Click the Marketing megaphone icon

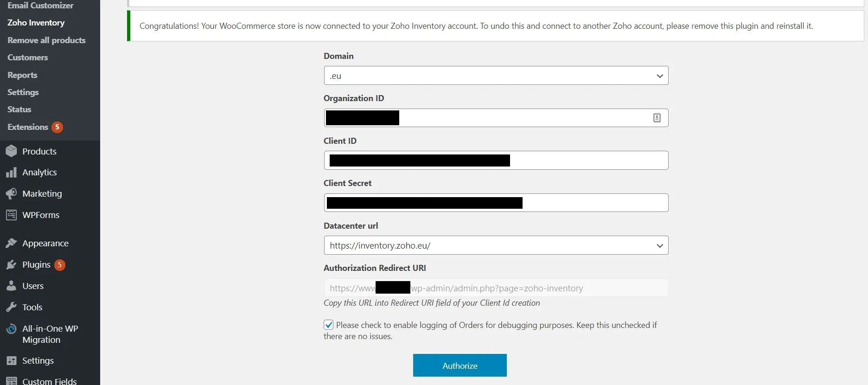point(12,193)
